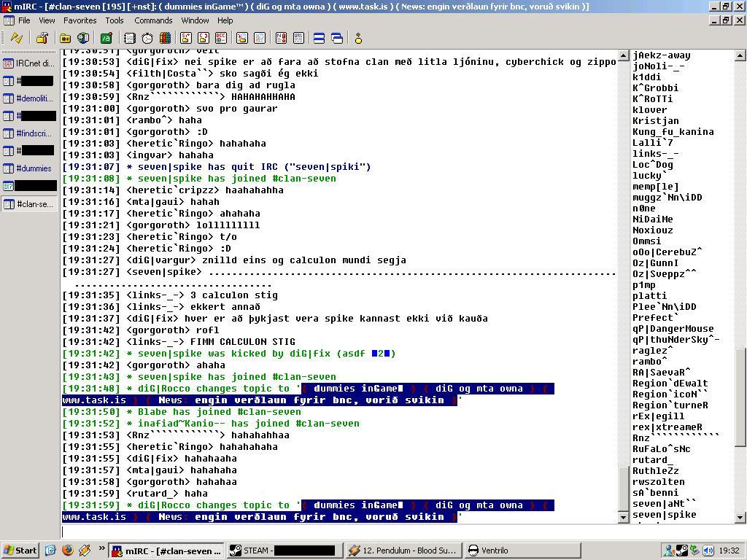Open the Favorites menu
The image size is (747, 560).
pyautogui.click(x=80, y=20)
